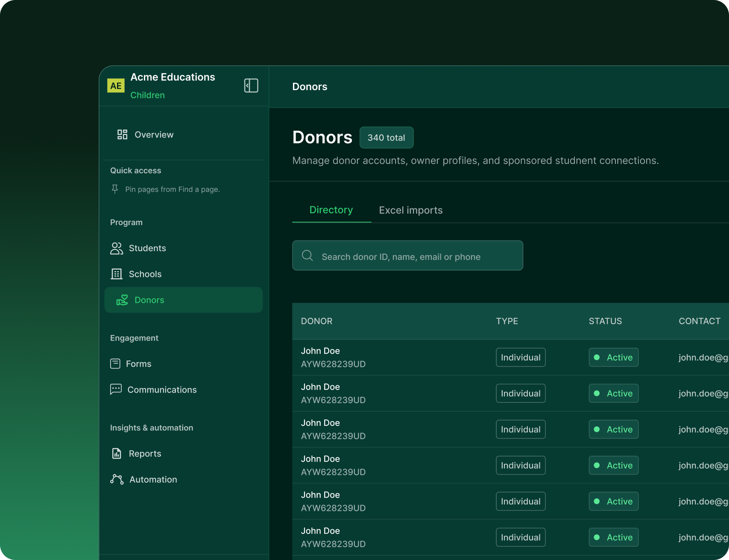Screen dimensions: 729x560
Task: Collapse the sidebar panel icon
Action: 251,85
